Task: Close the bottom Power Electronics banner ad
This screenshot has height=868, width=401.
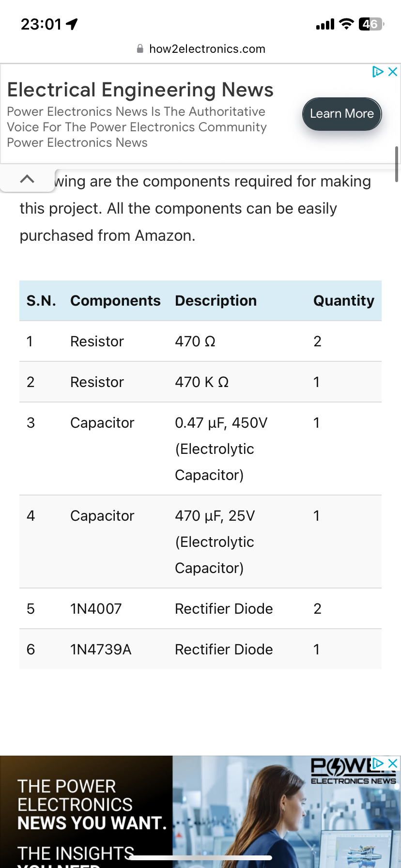Action: (x=393, y=763)
